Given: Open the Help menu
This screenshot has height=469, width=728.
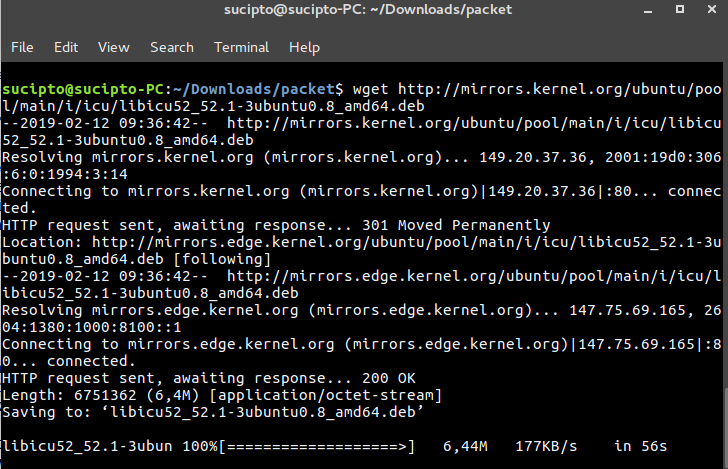Looking at the screenshot, I should pyautogui.click(x=304, y=47).
